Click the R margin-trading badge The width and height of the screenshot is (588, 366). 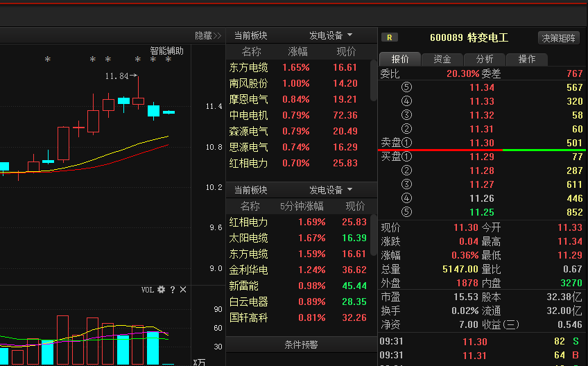389,37
